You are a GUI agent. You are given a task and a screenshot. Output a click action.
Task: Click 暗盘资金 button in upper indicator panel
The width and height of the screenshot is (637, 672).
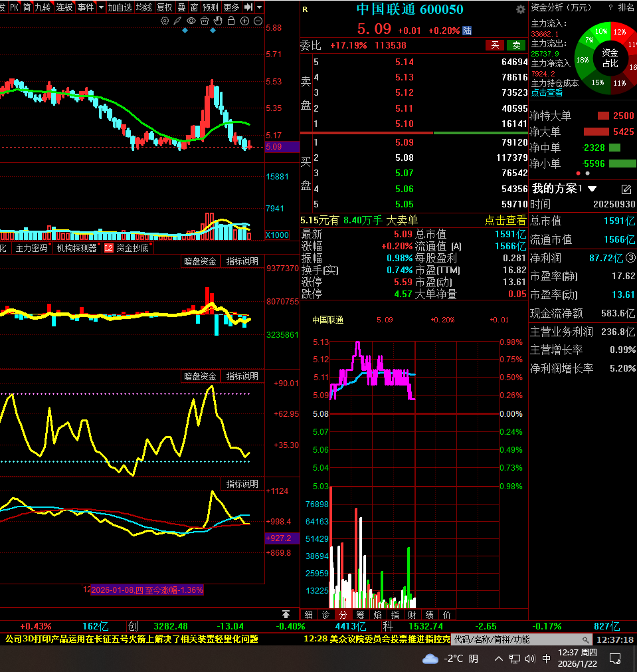click(x=200, y=261)
